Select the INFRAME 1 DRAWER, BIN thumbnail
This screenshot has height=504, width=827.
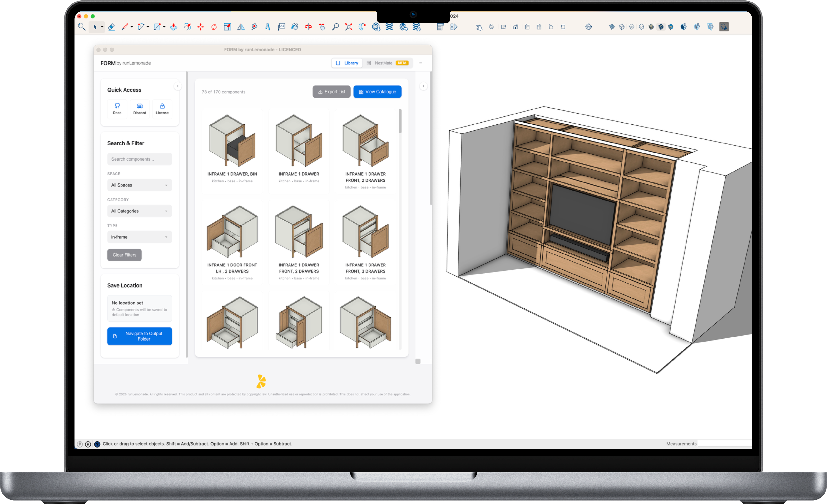[x=232, y=141]
